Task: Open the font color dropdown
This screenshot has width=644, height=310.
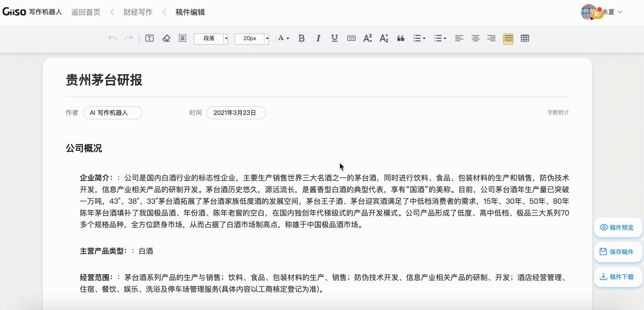Action: click(283, 39)
